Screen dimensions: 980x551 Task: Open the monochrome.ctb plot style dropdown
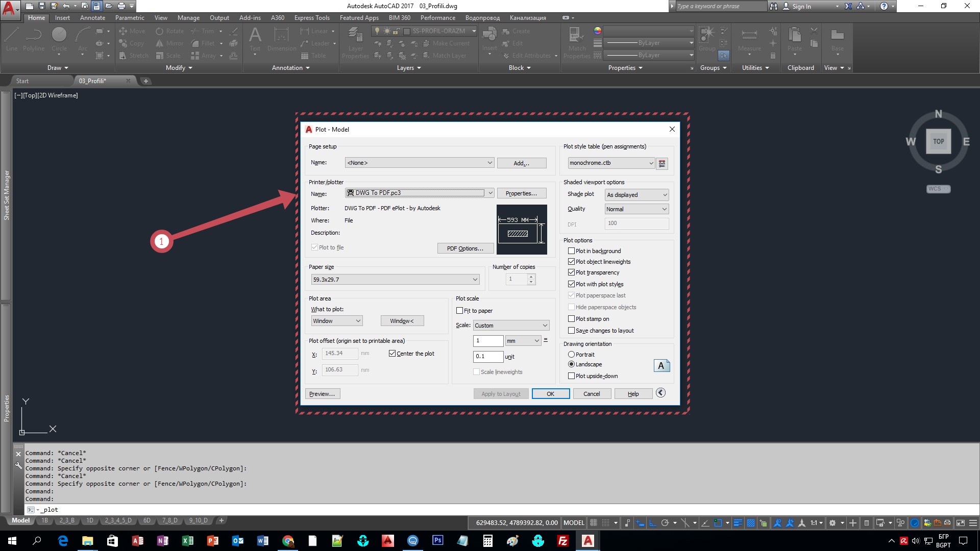pos(611,163)
